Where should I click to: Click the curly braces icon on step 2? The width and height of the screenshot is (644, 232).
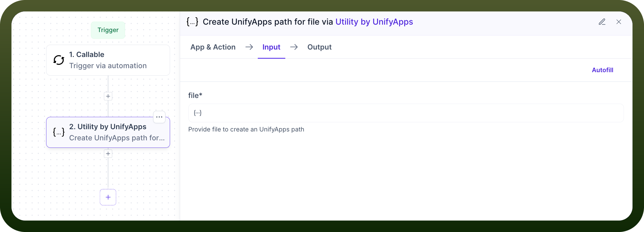coord(59,132)
